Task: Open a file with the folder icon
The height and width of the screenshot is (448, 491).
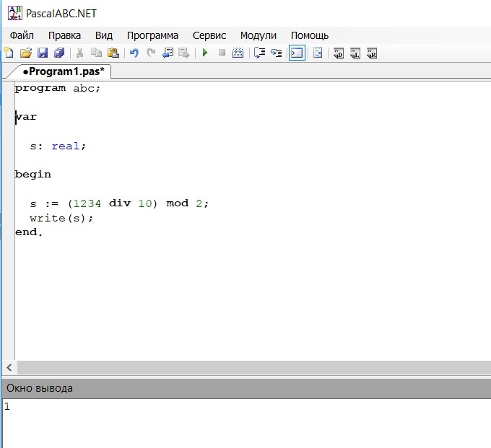Action: 25,53
